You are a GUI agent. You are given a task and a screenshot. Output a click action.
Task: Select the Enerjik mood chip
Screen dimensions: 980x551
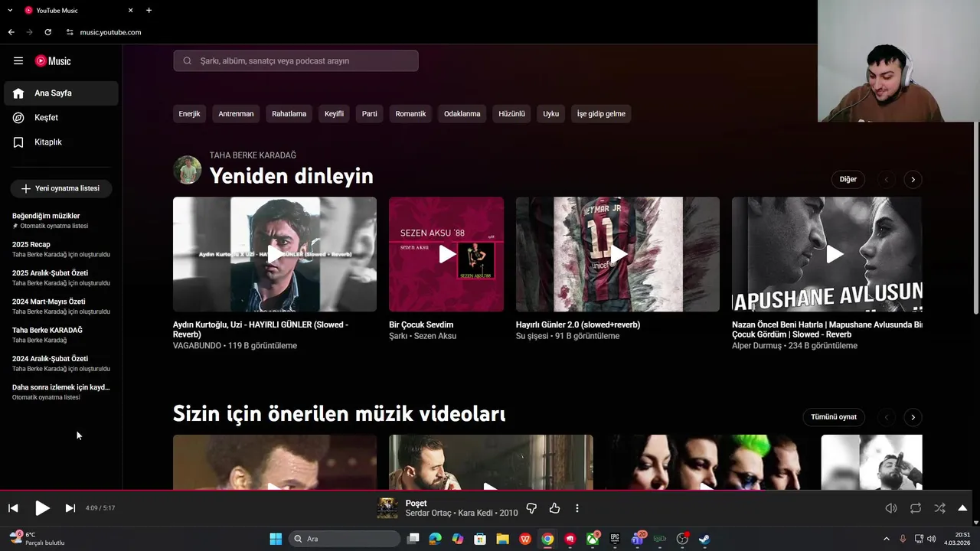[x=189, y=114]
